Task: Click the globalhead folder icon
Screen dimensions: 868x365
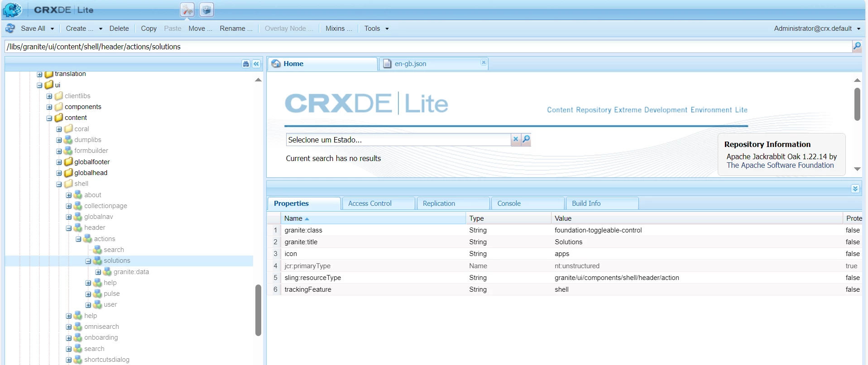Action: [x=68, y=172]
